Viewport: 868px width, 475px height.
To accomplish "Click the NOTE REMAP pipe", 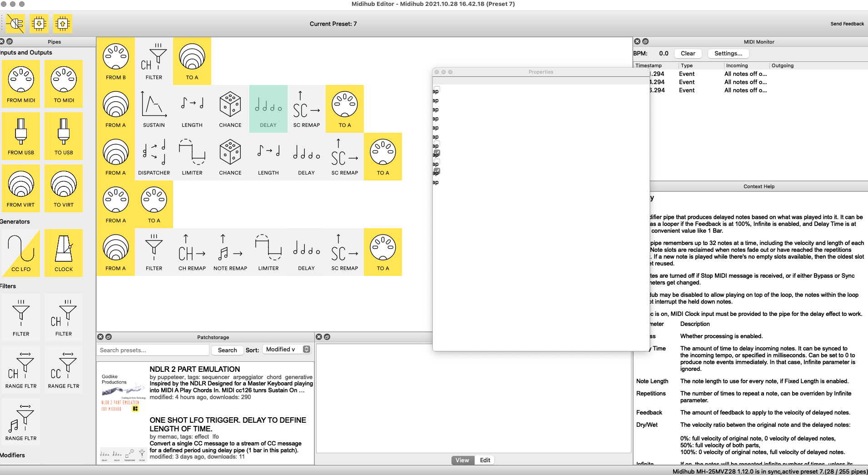I will click(x=230, y=252).
